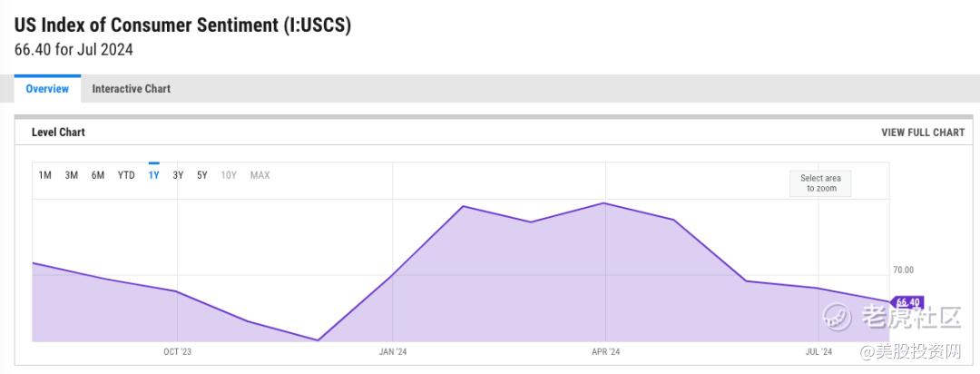Select the 1Y time range

pyautogui.click(x=153, y=175)
